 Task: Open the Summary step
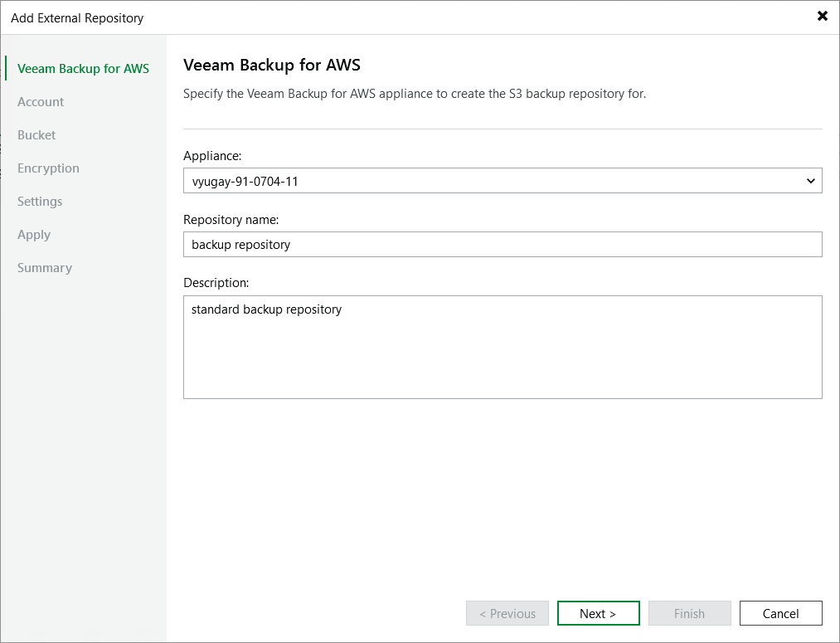(x=44, y=267)
